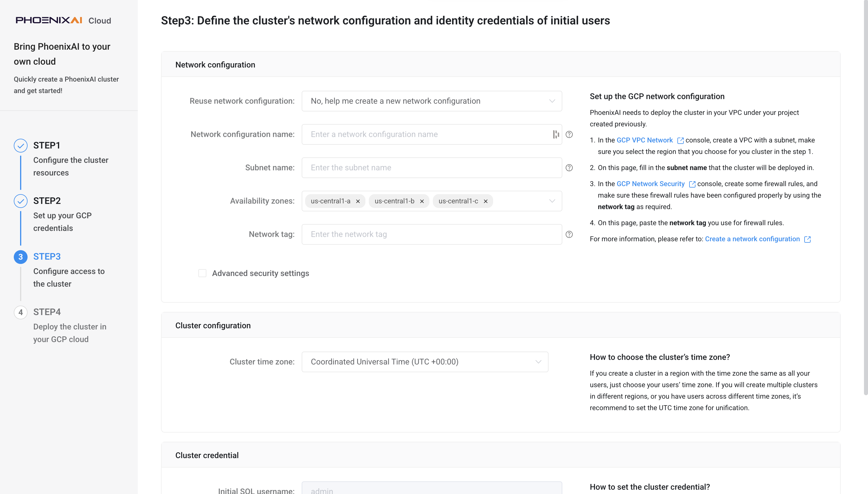Open the GCP Network Security link
Image resolution: width=868 pixels, height=494 pixels.
click(650, 184)
